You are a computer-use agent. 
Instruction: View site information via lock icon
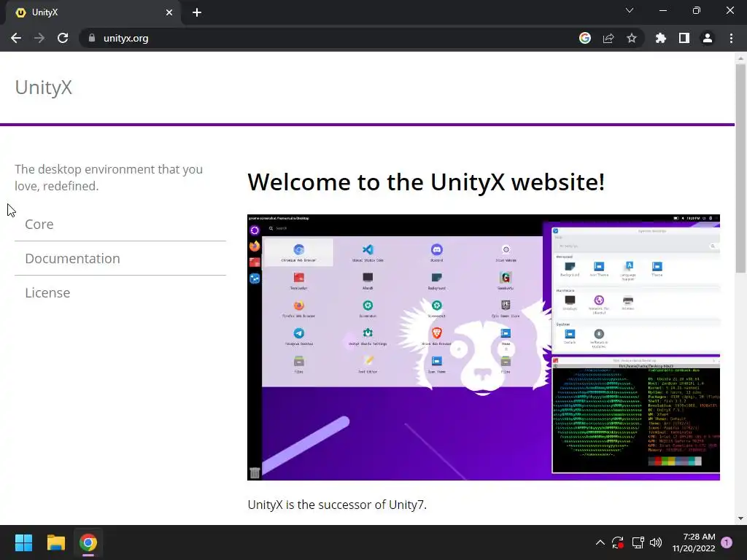tap(91, 38)
